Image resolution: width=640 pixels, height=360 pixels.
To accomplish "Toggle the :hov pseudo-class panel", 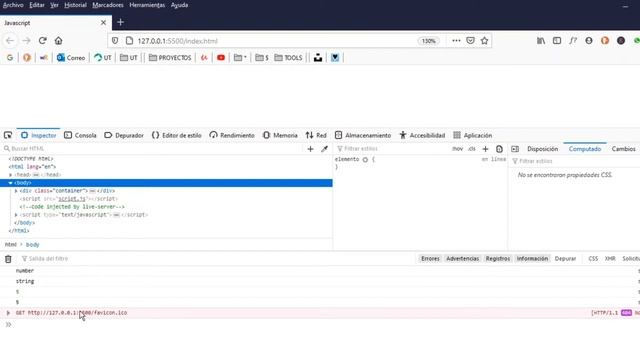I will (458, 149).
